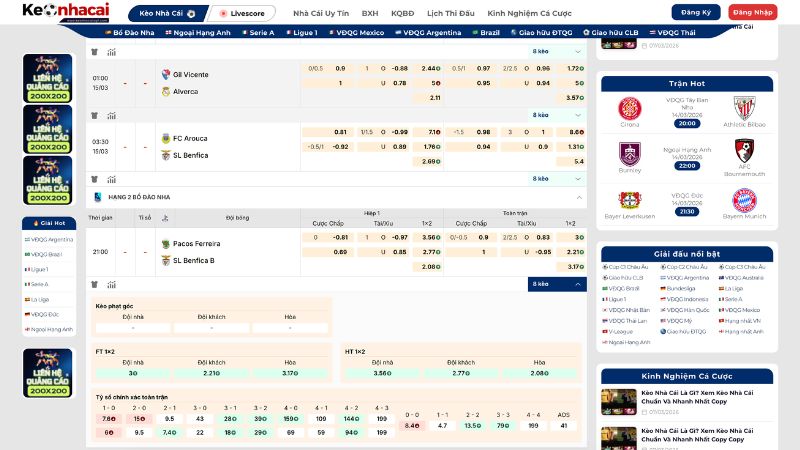Click the Bayer Leverkusen club logo
The height and width of the screenshot is (450, 800).
pyautogui.click(x=629, y=199)
